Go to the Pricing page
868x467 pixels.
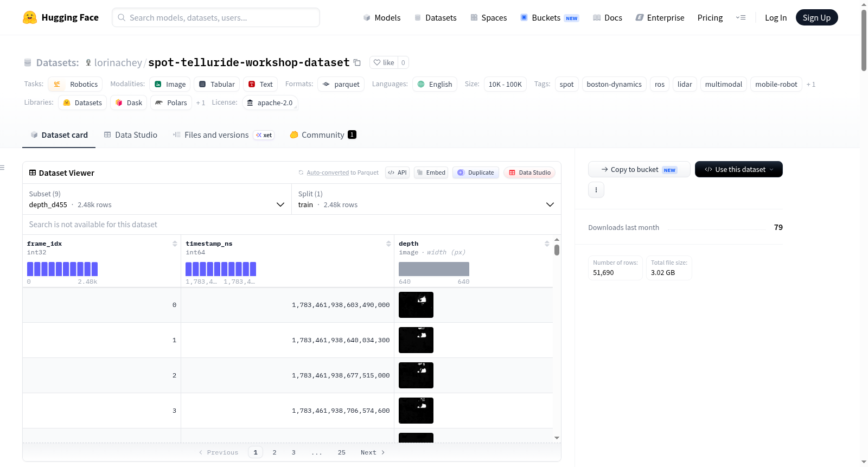710,17
